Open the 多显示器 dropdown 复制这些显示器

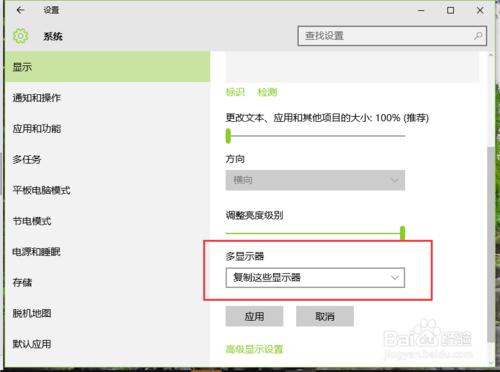point(315,277)
